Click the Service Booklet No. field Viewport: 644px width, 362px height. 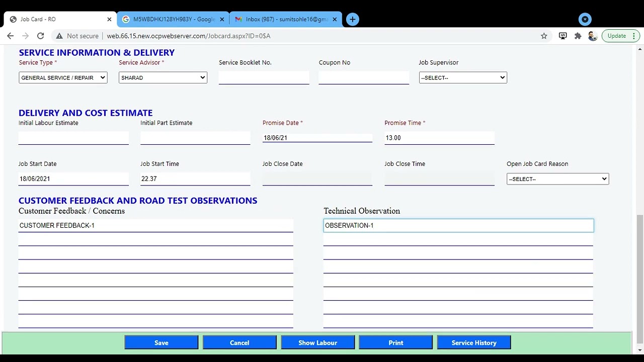[264, 77]
